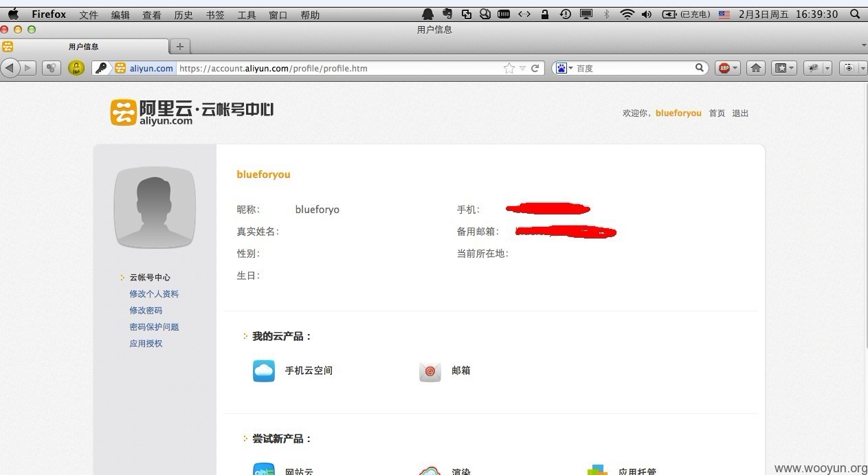Open Time Machine menu bar icon

coord(565,14)
